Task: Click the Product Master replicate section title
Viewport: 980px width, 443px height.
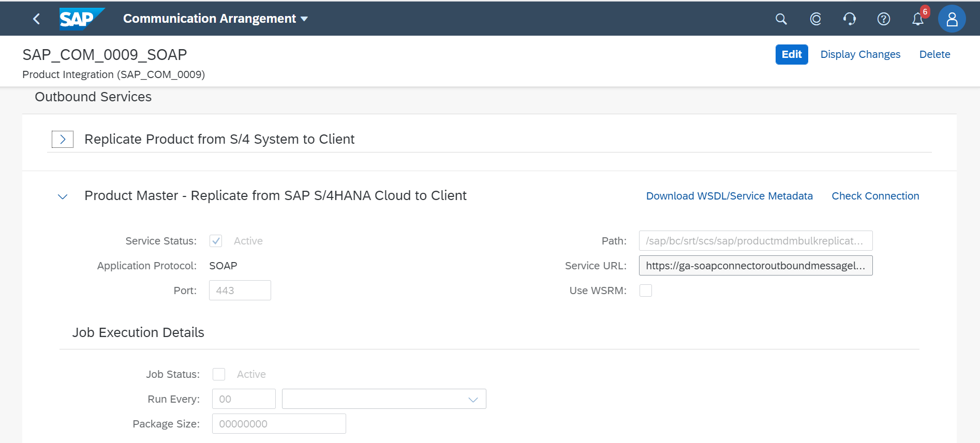Action: (275, 195)
